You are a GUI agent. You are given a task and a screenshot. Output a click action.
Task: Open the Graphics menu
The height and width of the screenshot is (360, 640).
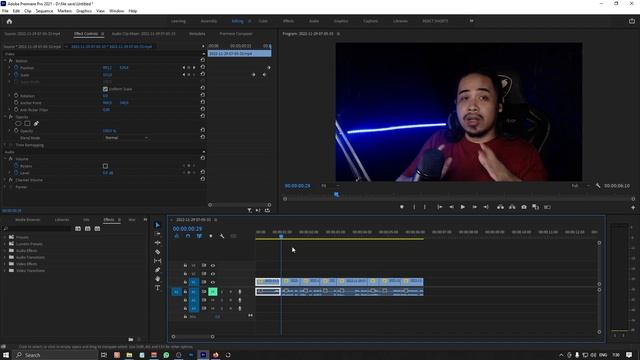pyautogui.click(x=84, y=11)
